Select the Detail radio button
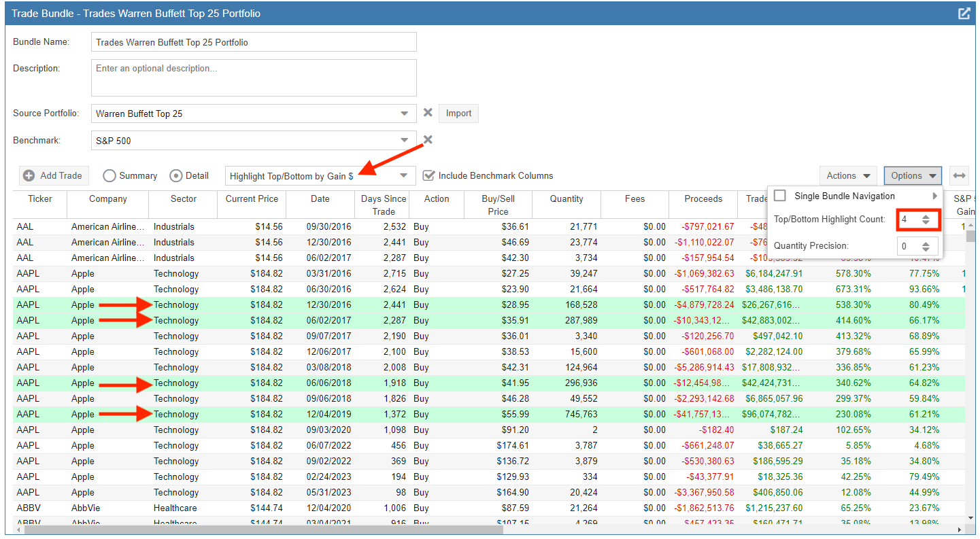 (175, 175)
